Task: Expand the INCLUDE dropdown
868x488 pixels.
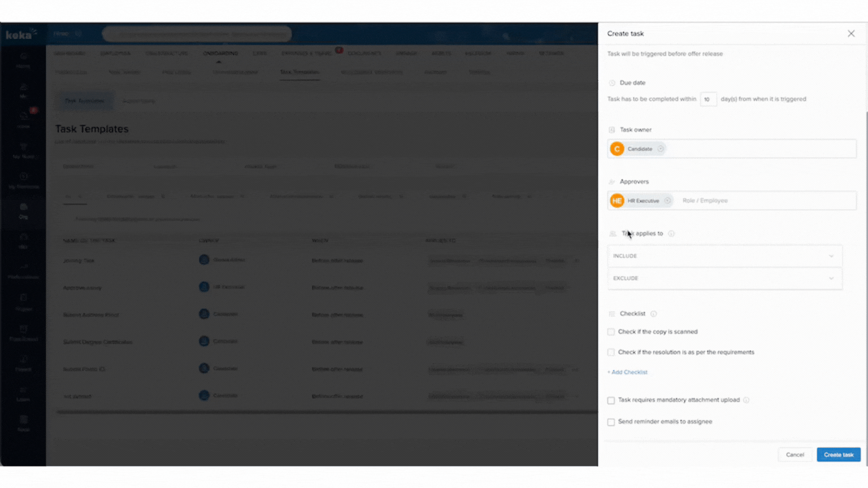Action: coord(724,256)
